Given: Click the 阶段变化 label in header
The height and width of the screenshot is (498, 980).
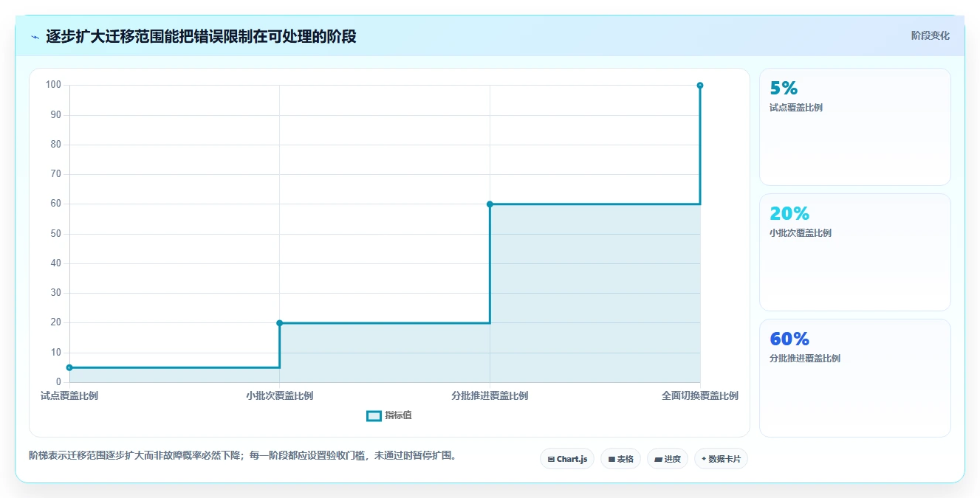Looking at the screenshot, I should [930, 35].
